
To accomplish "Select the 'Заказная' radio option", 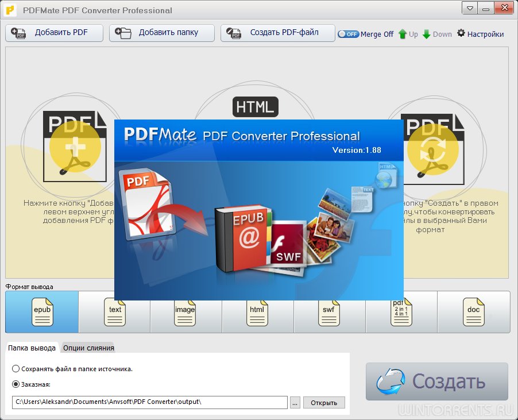I will point(16,384).
